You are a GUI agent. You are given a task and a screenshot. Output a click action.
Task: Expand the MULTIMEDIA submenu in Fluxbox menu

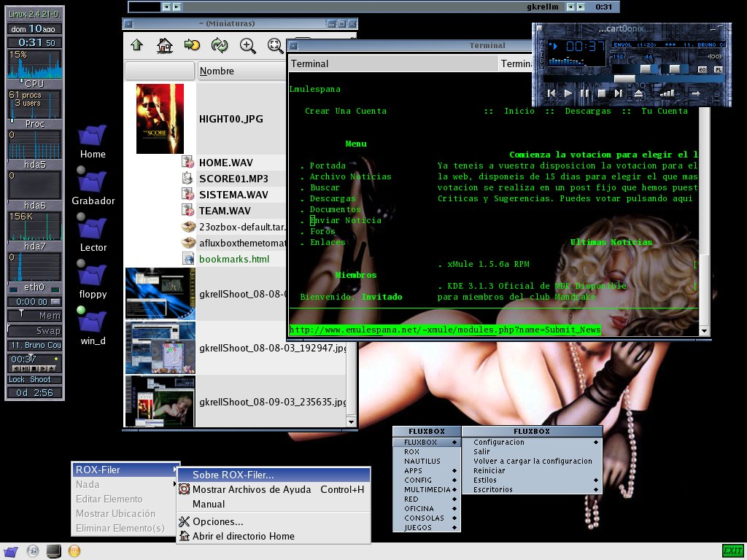coord(426,489)
